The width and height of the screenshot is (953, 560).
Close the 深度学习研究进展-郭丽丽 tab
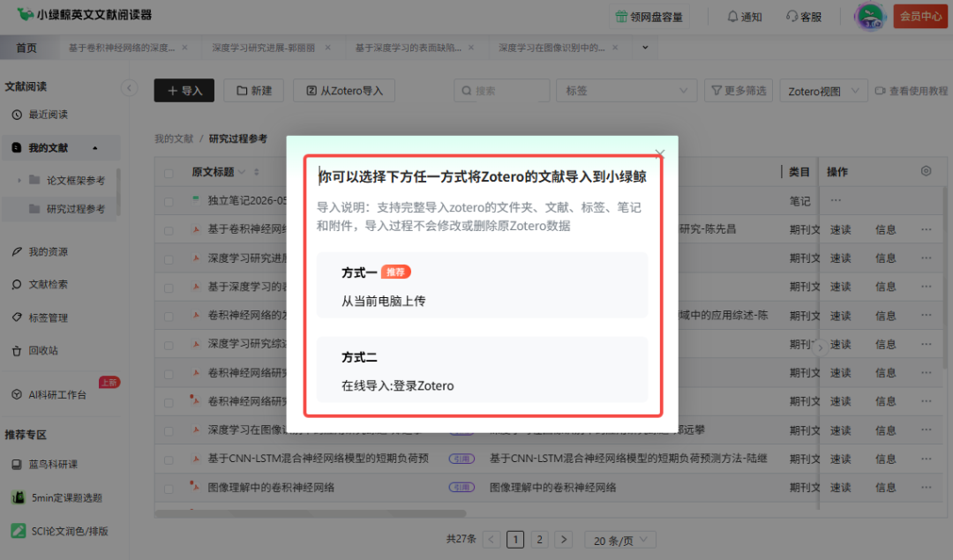(x=327, y=48)
